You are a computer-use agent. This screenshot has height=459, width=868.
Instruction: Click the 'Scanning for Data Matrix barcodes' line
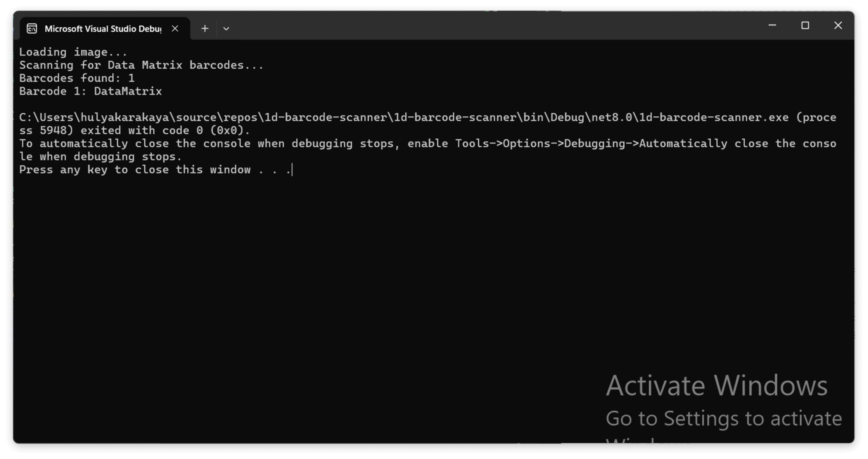pos(141,64)
